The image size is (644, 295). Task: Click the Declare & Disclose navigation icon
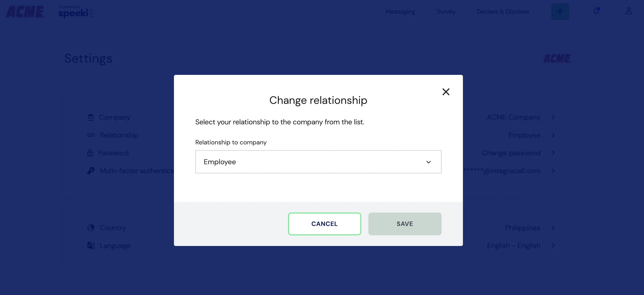(x=503, y=11)
